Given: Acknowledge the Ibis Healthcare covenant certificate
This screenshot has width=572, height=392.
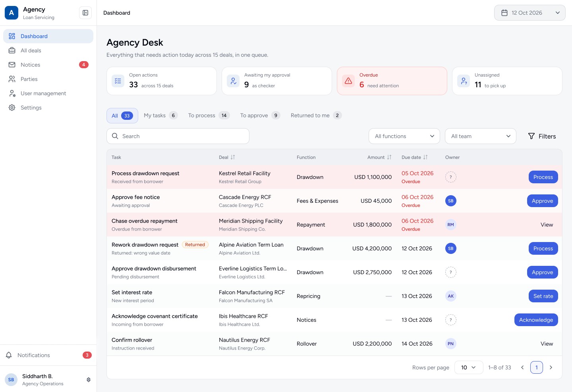Looking at the screenshot, I should click(x=536, y=320).
